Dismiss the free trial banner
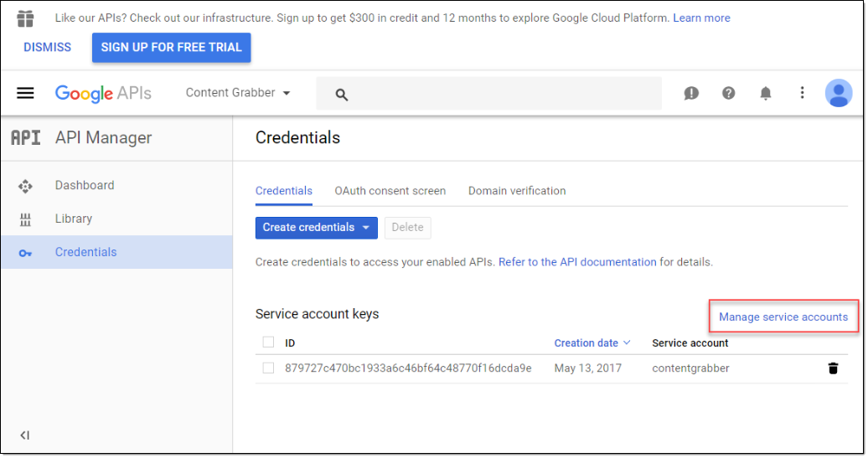Viewport: 868px width, 458px height. coord(48,48)
